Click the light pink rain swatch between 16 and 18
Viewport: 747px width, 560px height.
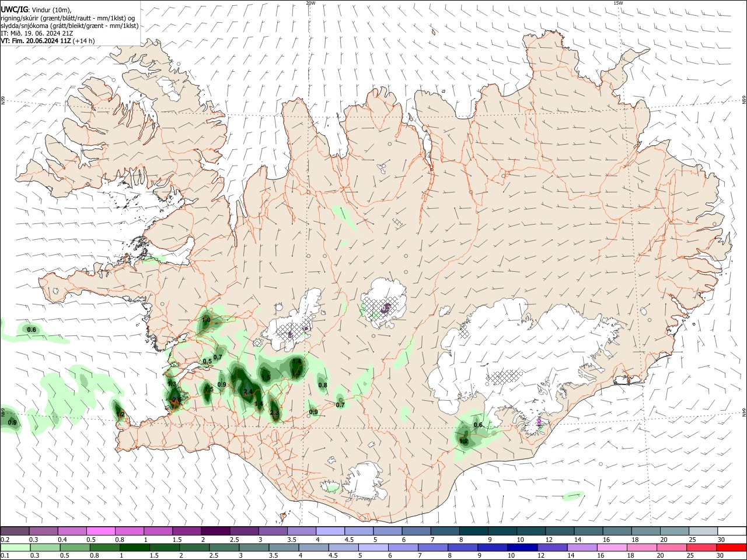612,547
